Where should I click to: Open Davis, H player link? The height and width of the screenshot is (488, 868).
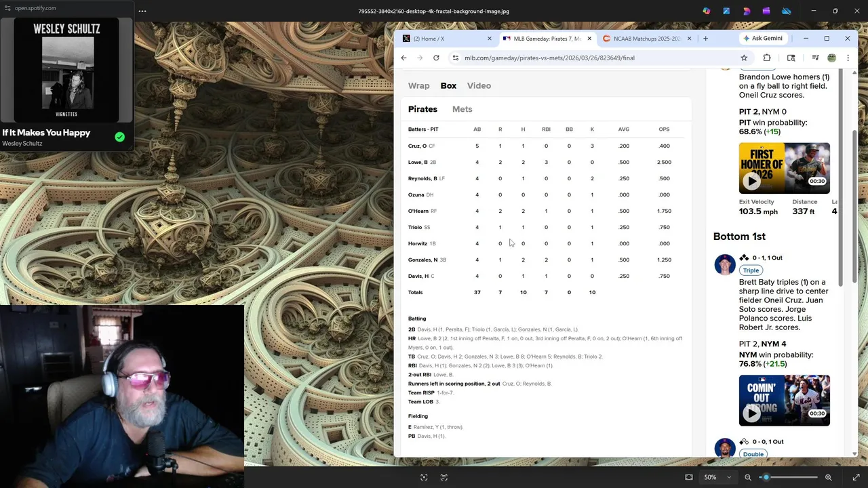tap(418, 276)
